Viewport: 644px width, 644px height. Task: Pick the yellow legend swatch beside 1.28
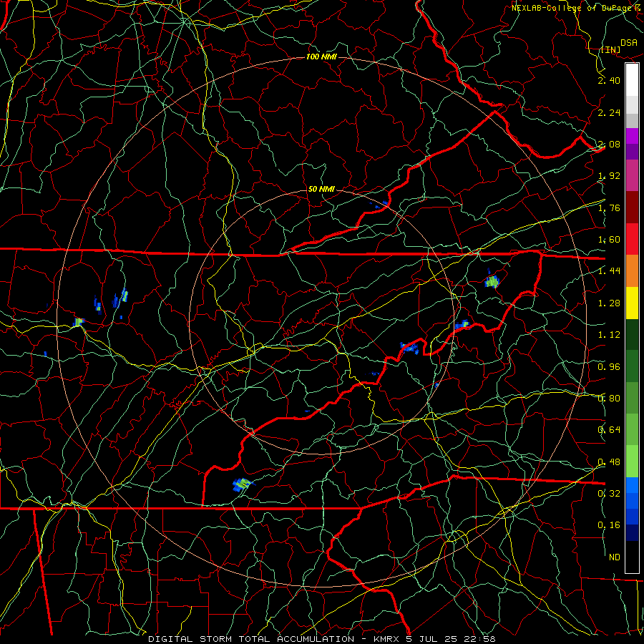632,303
